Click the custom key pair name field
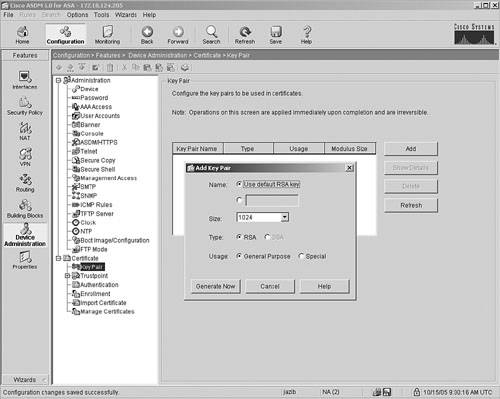The image size is (500, 399). point(272,200)
